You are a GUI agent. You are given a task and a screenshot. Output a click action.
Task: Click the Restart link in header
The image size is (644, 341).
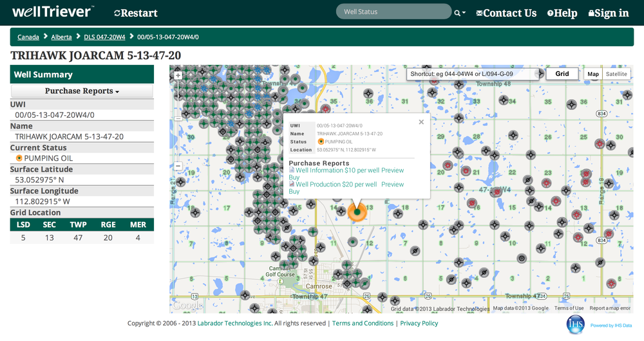(x=135, y=13)
